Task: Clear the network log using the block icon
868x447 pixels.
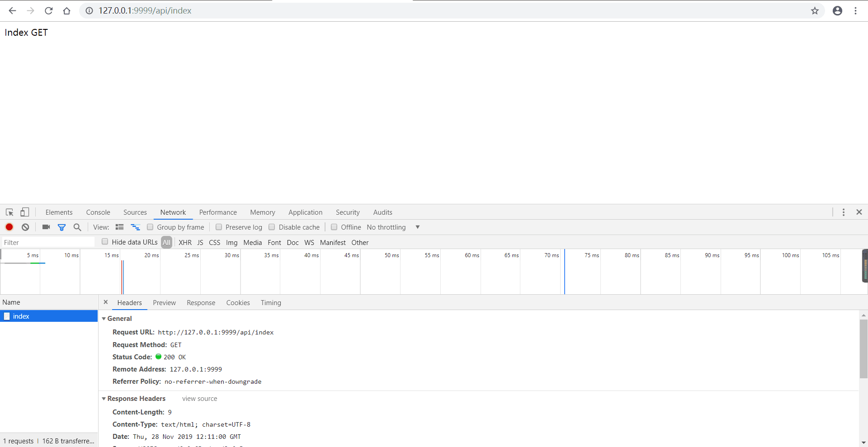Action: coord(25,227)
